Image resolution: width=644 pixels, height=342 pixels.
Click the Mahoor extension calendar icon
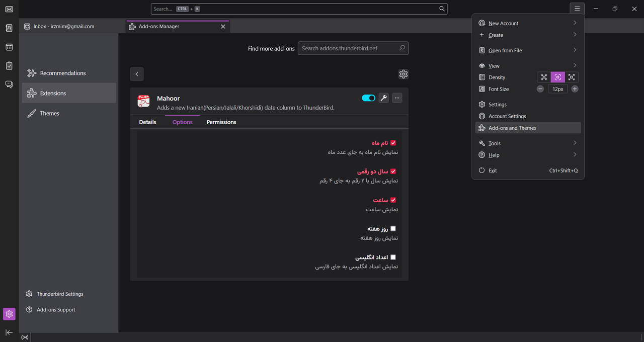tap(144, 101)
